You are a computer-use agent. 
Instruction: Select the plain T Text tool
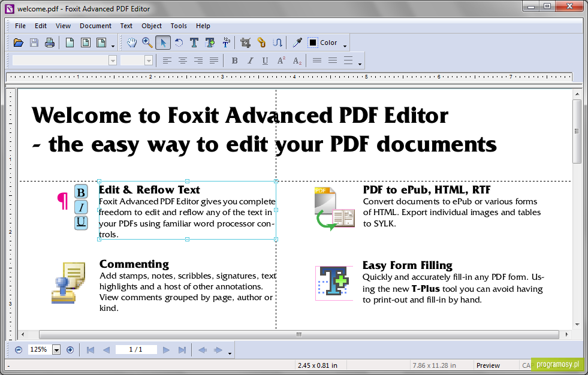coord(194,43)
